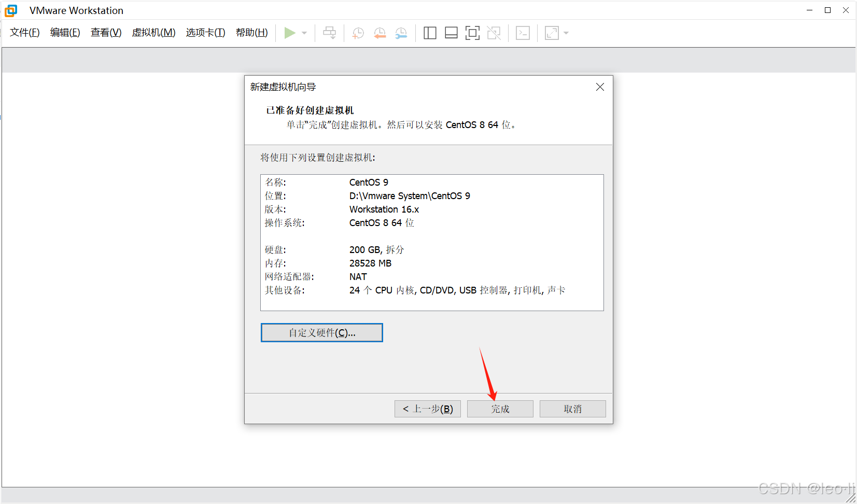Click the VMware Workstation logo icon
The image size is (857, 504).
coord(11,10)
